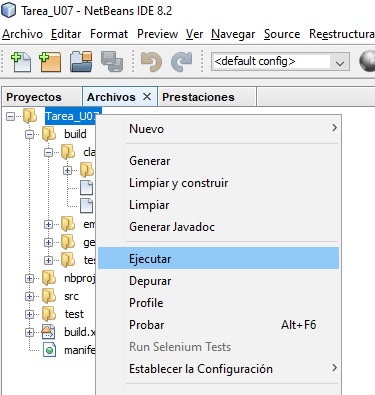Collapse the build folder node
Viewport: 375px width, 395px height.
click(30, 134)
